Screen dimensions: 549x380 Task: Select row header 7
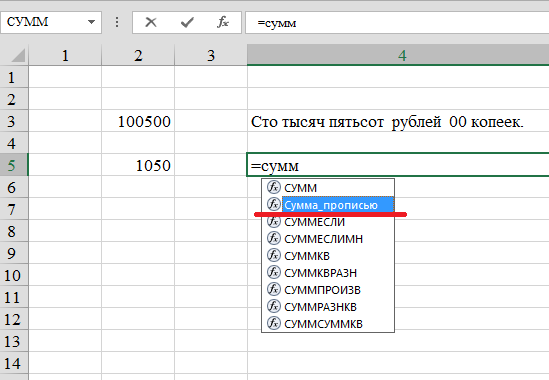coord(14,209)
